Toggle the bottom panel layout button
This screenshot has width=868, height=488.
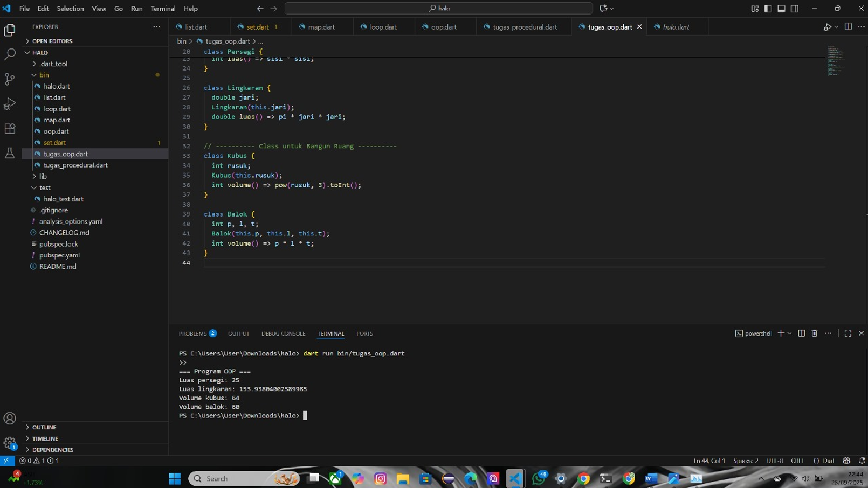[x=781, y=9]
